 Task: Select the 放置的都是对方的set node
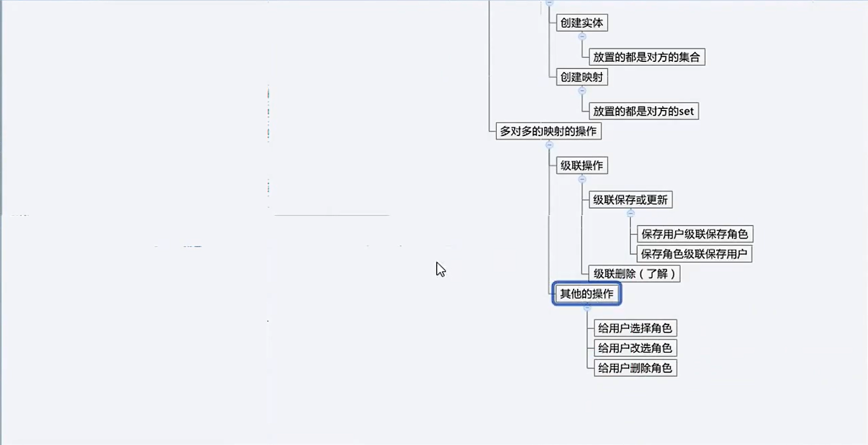643,111
